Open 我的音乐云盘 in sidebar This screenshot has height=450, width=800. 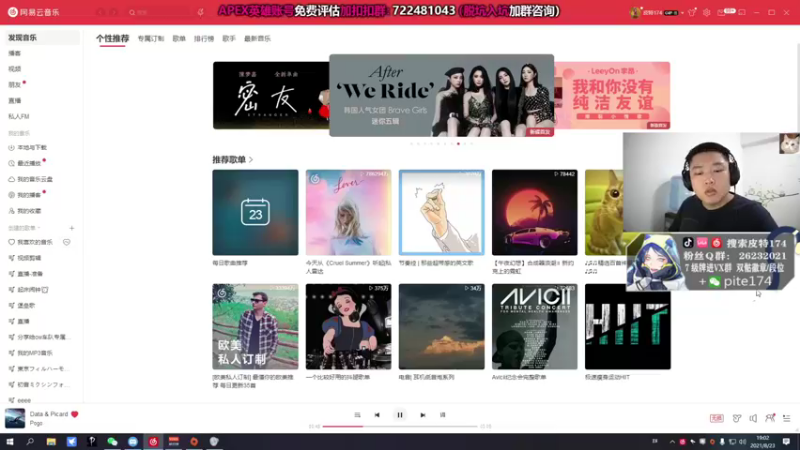pos(35,179)
